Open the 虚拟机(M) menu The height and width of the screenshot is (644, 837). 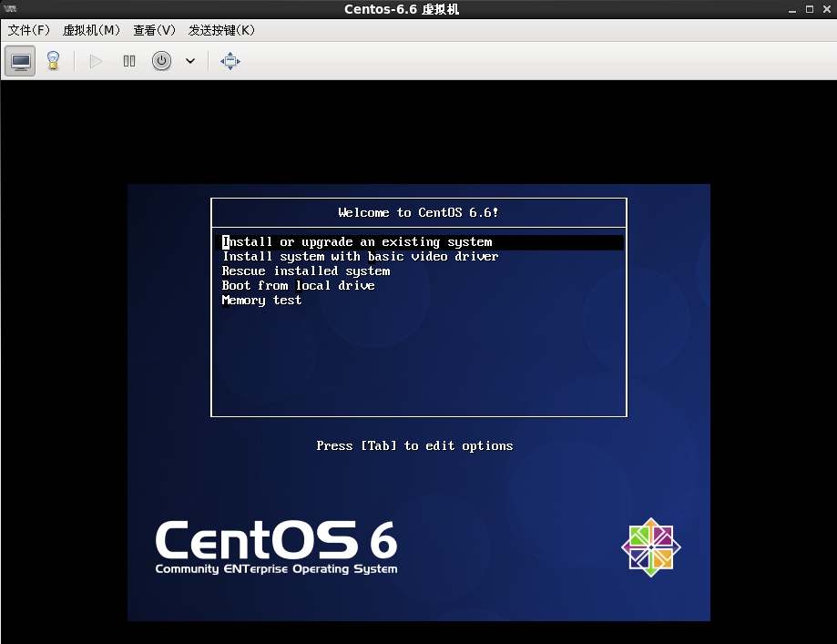[x=91, y=30]
